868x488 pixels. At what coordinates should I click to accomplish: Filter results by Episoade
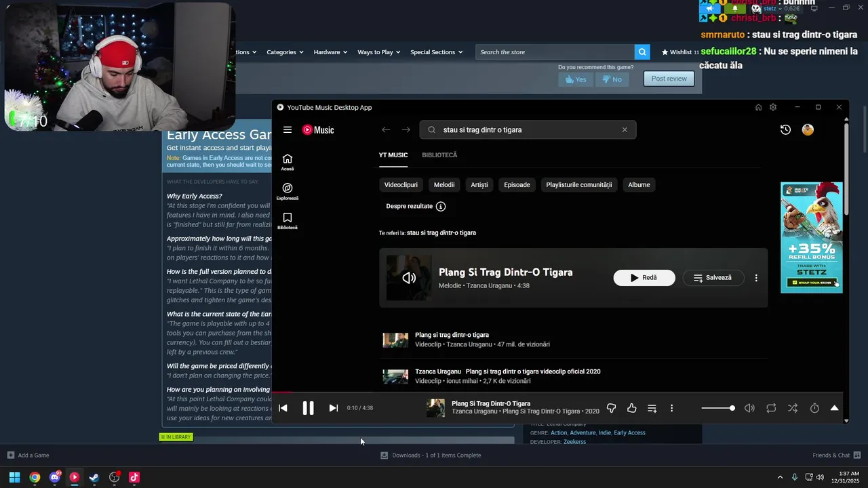click(x=517, y=184)
